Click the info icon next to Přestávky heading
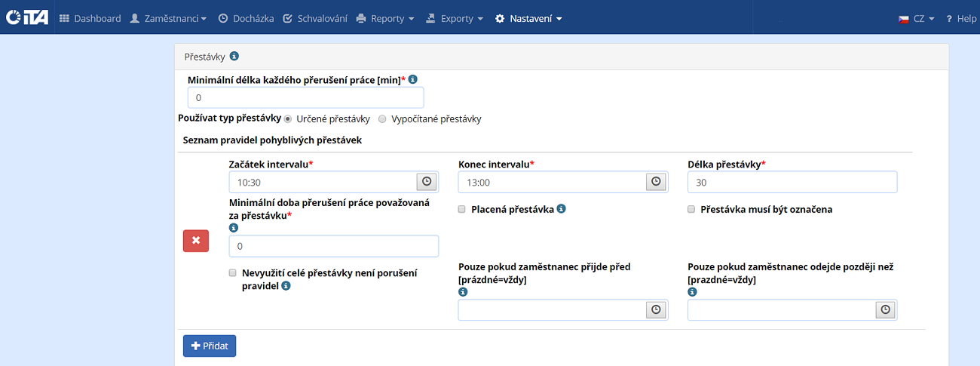 coord(234,56)
